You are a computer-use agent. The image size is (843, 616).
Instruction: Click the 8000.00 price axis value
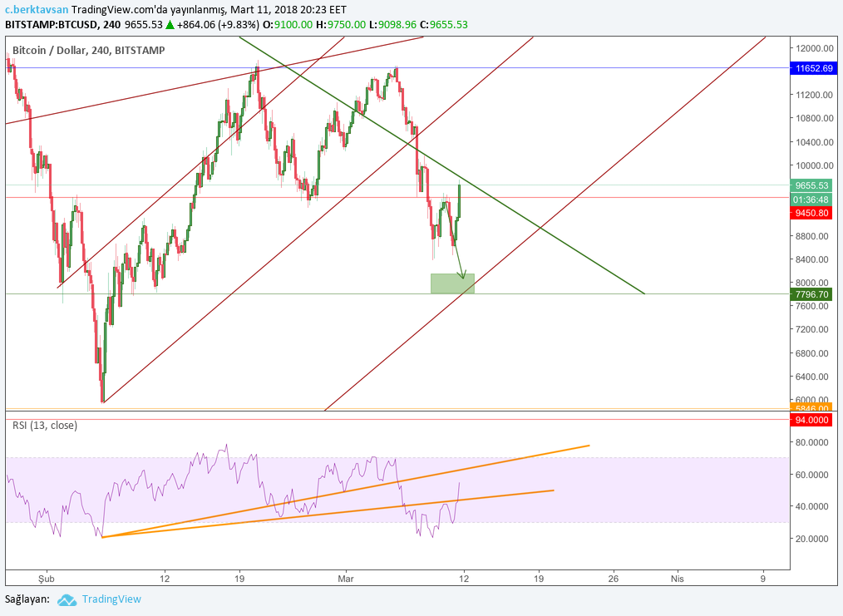[x=811, y=283]
